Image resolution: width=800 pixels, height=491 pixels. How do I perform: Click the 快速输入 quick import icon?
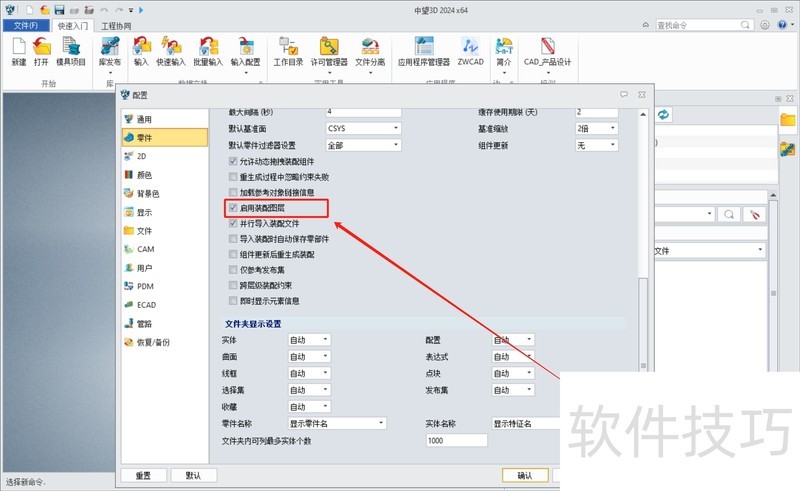click(171, 52)
